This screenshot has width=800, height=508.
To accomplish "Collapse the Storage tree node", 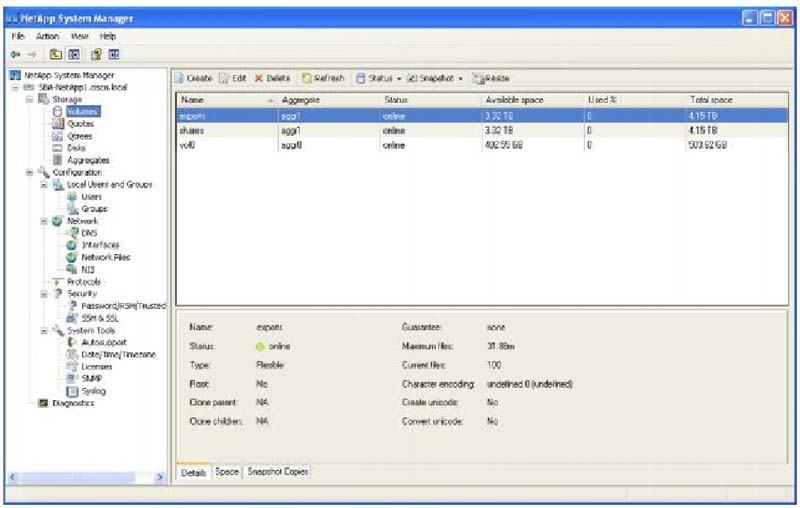I will point(30,100).
